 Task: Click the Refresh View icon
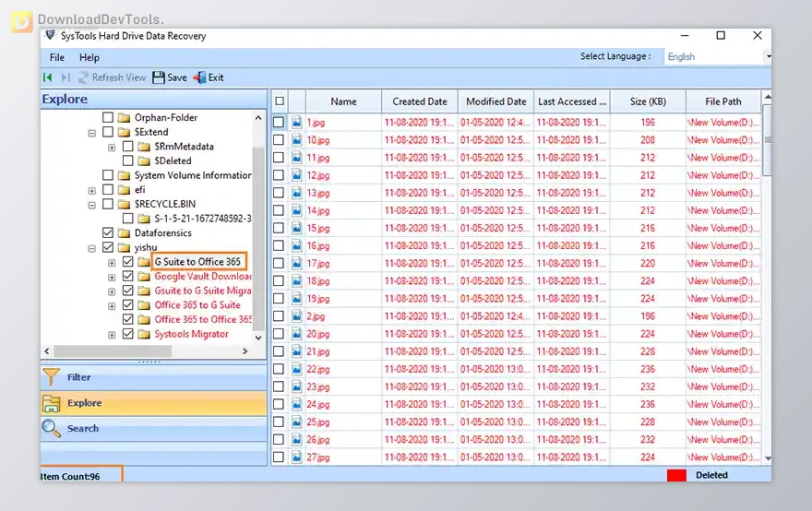(83, 77)
